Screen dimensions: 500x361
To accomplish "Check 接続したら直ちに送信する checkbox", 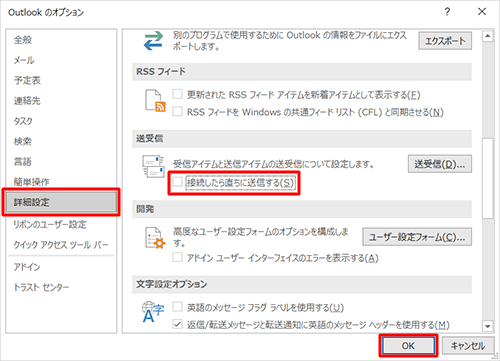I will [x=177, y=182].
